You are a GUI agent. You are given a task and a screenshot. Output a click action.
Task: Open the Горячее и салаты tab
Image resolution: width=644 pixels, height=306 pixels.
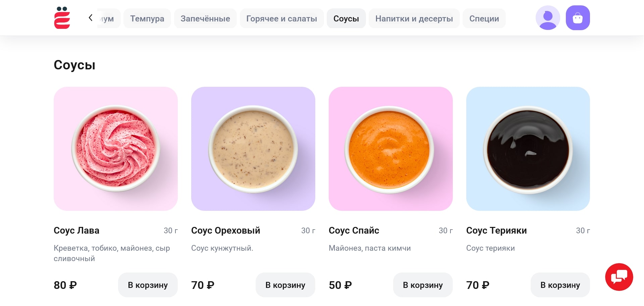[x=281, y=18]
